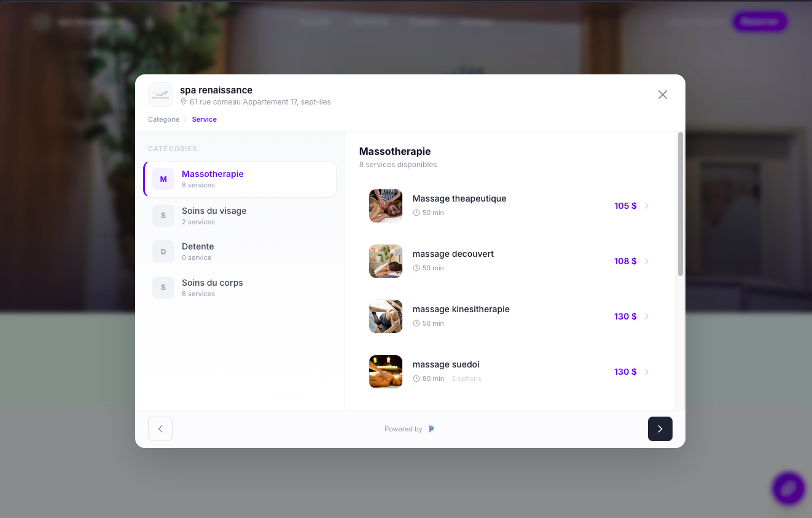This screenshot has width=812, height=518.
Task: Expand chevron on massage suedoi row
Action: (x=647, y=372)
